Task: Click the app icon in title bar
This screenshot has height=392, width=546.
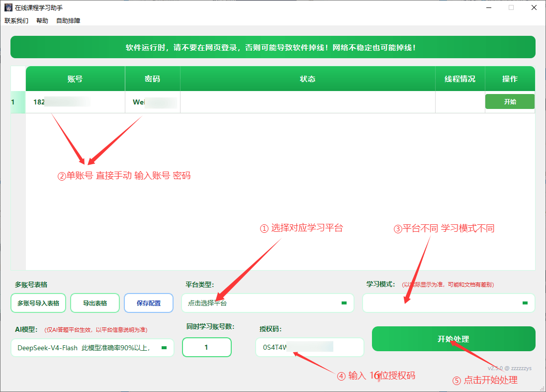Action: click(8, 7)
